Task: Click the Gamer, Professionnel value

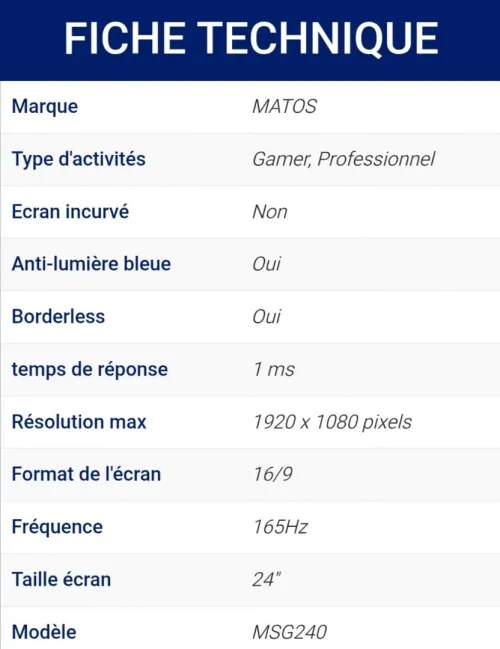Action: point(344,159)
